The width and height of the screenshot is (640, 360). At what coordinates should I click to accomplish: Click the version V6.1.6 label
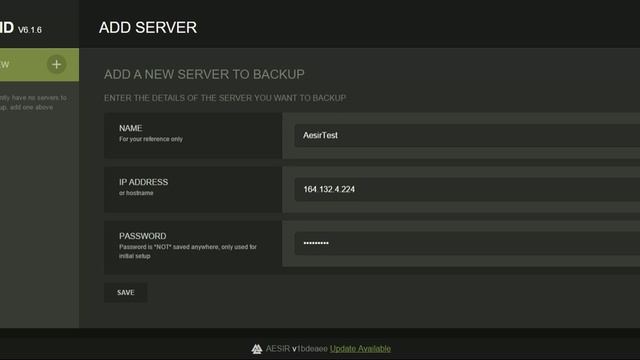coord(30,30)
